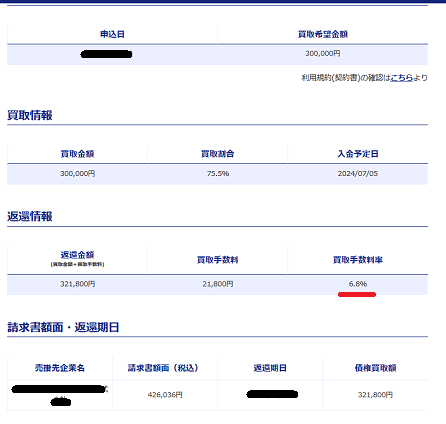Click the 2024/07/05 deposit date
Screen dimensions: 446x424
(358, 173)
